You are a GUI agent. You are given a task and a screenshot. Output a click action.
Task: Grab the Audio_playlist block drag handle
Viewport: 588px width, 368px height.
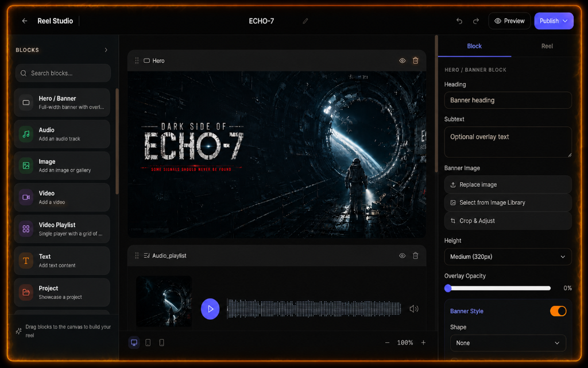click(137, 256)
